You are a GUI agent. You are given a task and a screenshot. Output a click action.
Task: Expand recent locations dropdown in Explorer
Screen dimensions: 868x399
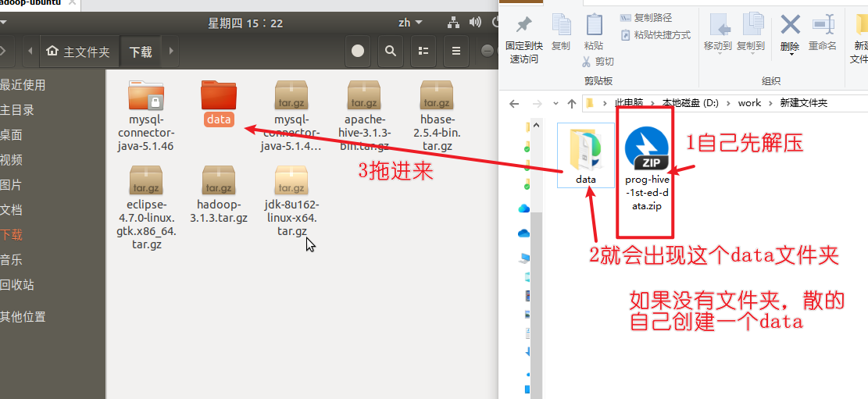pyautogui.click(x=555, y=103)
